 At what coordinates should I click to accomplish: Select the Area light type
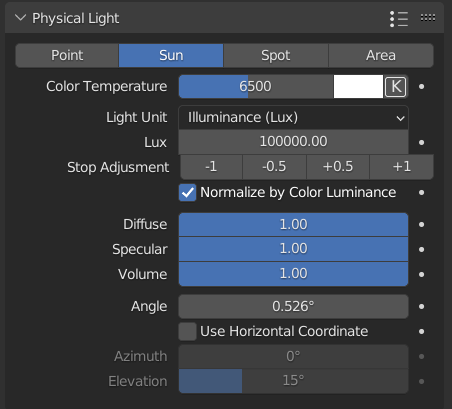[x=381, y=55]
